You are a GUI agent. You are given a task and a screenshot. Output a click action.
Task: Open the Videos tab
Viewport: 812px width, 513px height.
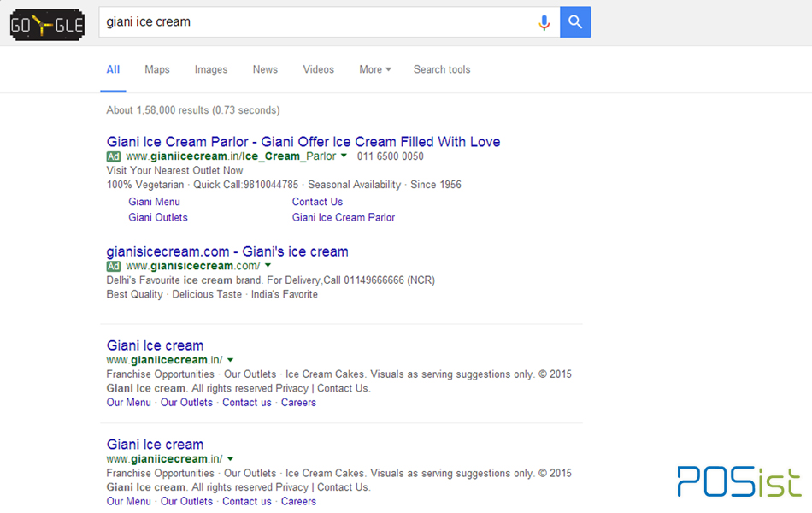point(319,69)
